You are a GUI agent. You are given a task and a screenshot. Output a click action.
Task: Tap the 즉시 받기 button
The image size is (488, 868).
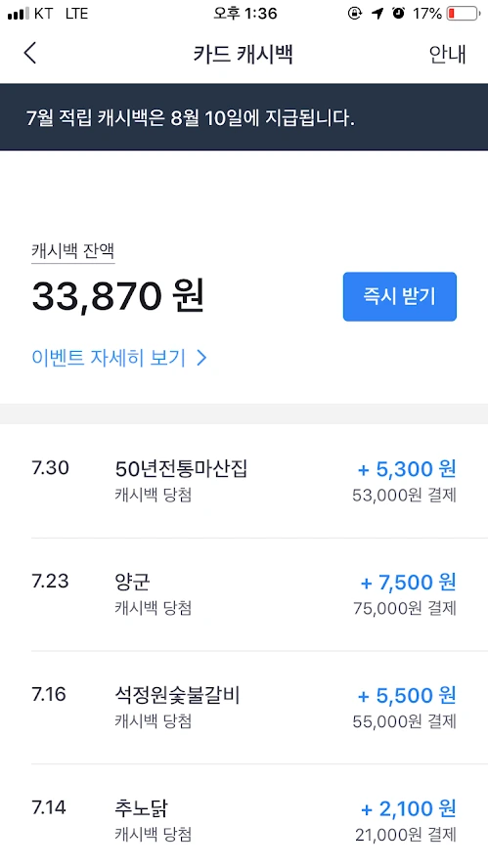[x=399, y=296]
